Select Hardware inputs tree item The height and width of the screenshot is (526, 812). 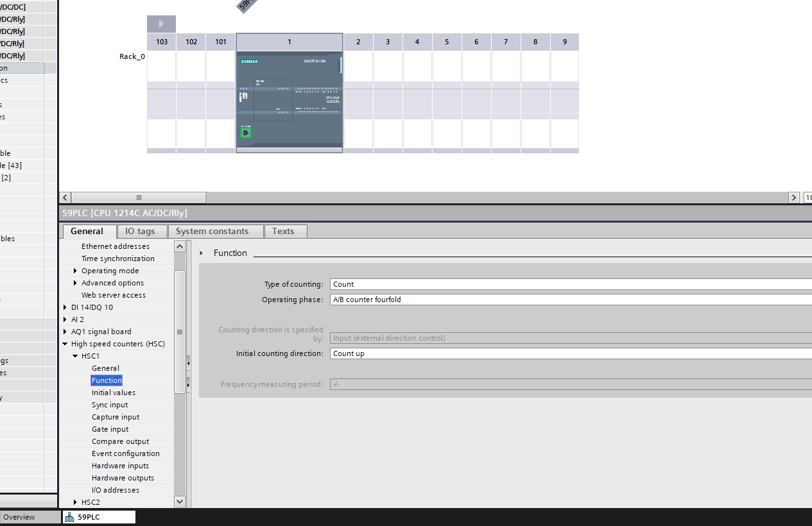click(x=121, y=466)
